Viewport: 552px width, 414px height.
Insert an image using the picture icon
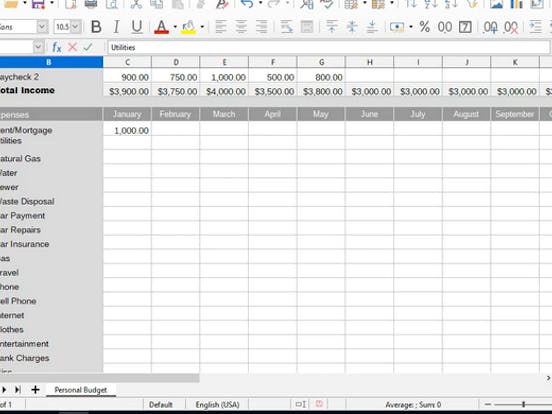point(496,4)
